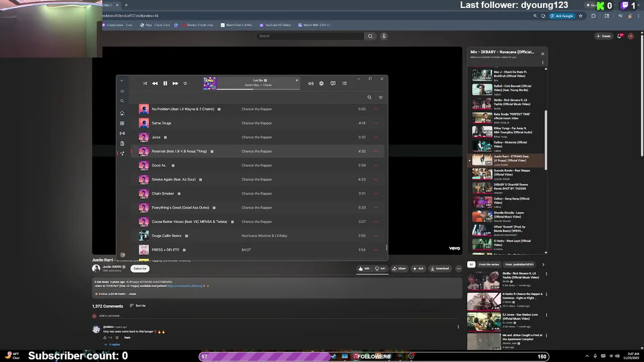Open more options for Chain Smoker
The height and width of the screenshot is (362, 644).
[376, 194]
